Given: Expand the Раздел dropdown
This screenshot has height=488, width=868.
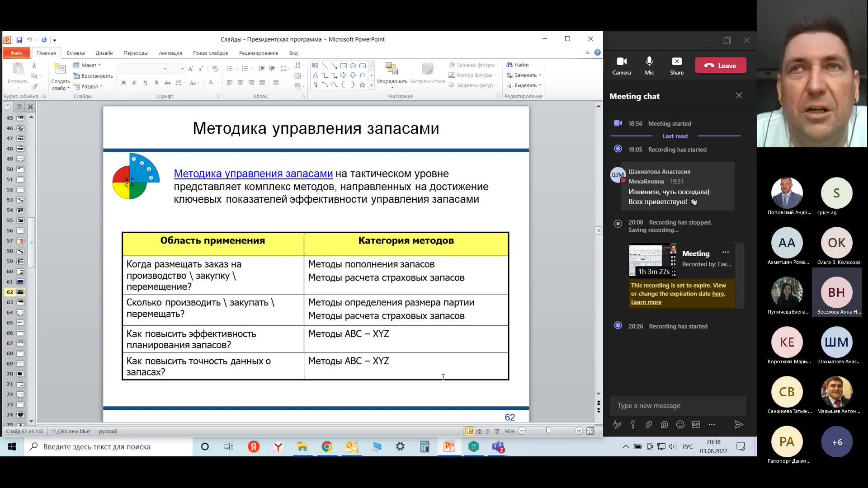Looking at the screenshot, I should [89, 86].
